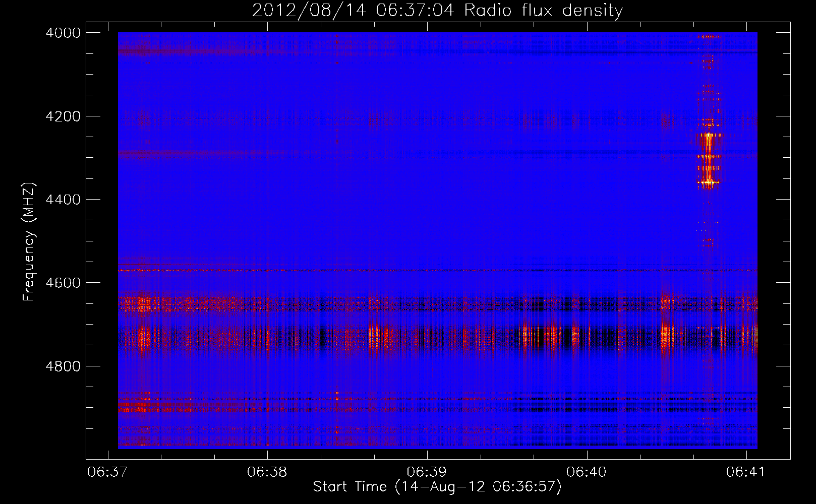The image size is (816, 504).
Task: Select the 4800 frequency tick label
Action: [63, 366]
